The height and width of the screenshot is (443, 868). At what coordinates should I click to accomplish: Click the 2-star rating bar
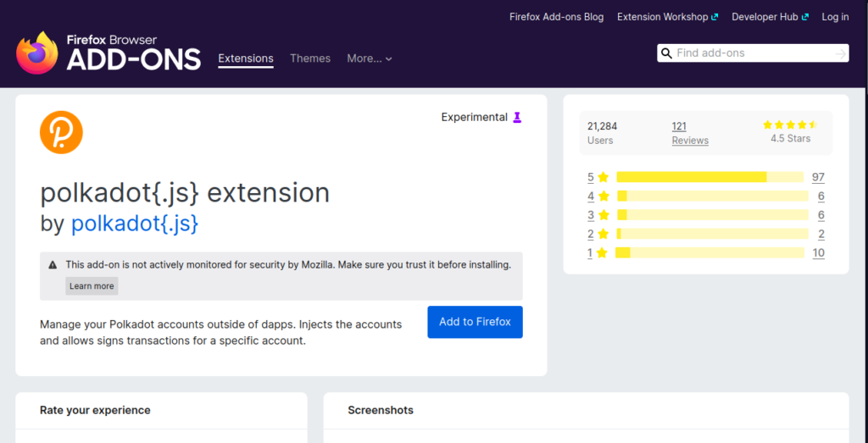point(712,234)
